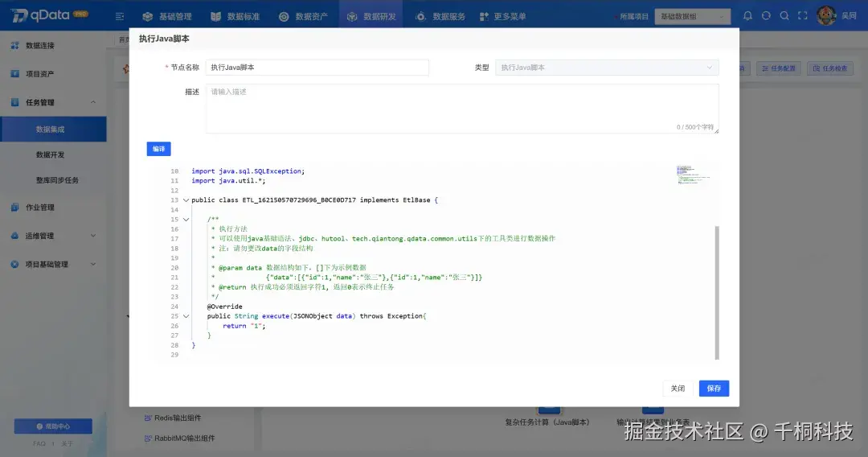
Task: Open the 数据标准 top menu
Action: [x=235, y=17]
